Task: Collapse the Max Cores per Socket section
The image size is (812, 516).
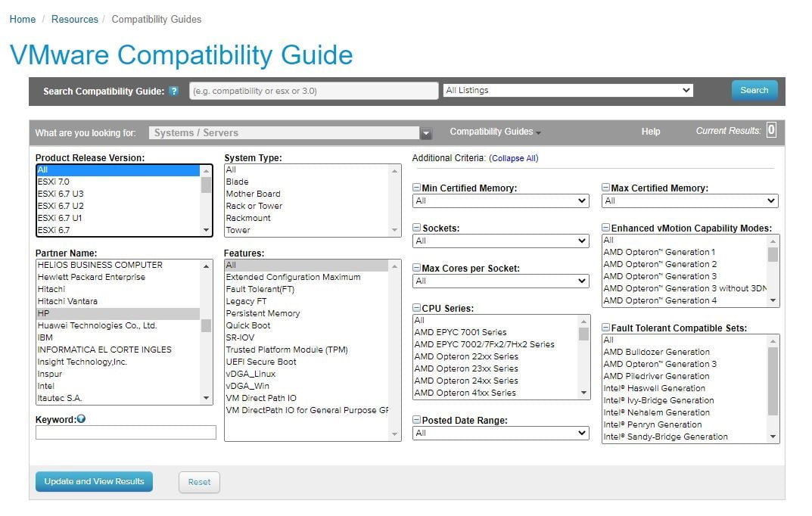Action: 416,268
